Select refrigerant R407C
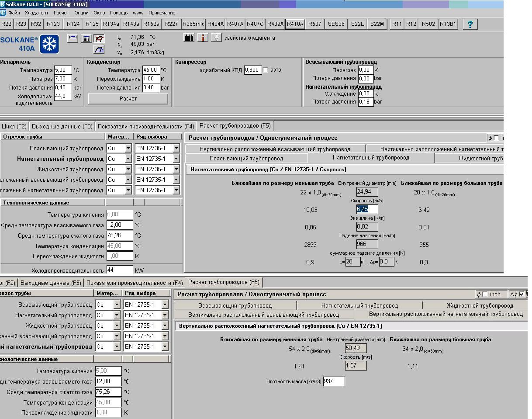Image resolution: width=532 pixels, height=419 pixels. (x=255, y=24)
